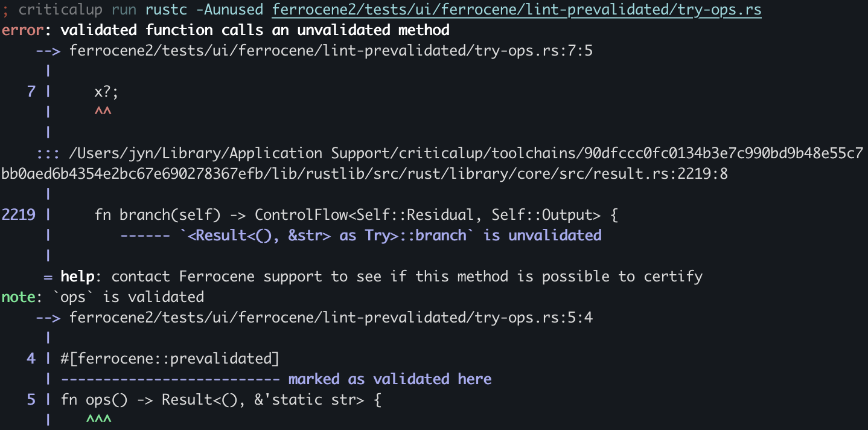Click the line number 2219 in the gutter
Viewport: 868px width, 430px height.
(19, 214)
